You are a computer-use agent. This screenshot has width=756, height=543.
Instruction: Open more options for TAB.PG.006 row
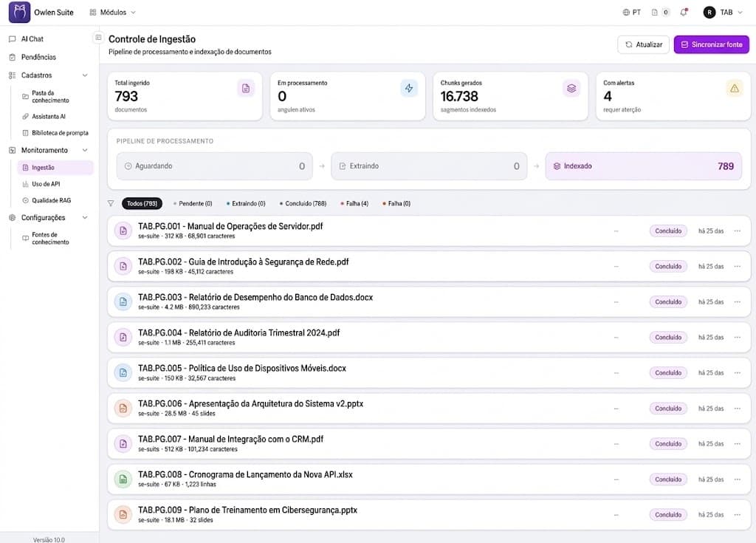[738, 409]
